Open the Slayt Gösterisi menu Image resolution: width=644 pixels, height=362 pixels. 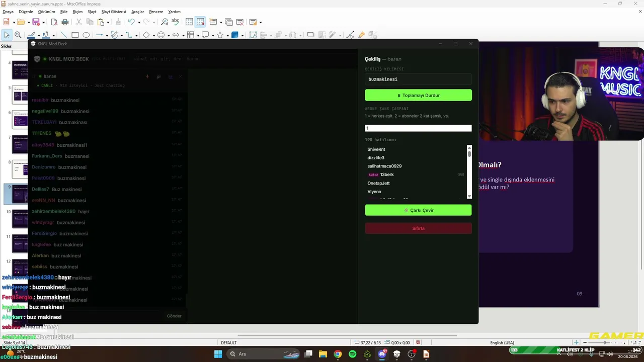coord(114,12)
